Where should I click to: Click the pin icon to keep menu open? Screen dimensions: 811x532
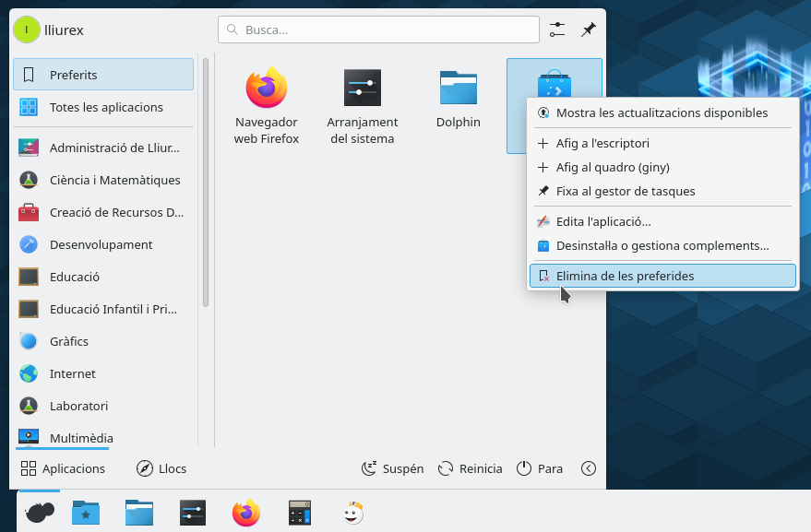point(588,30)
